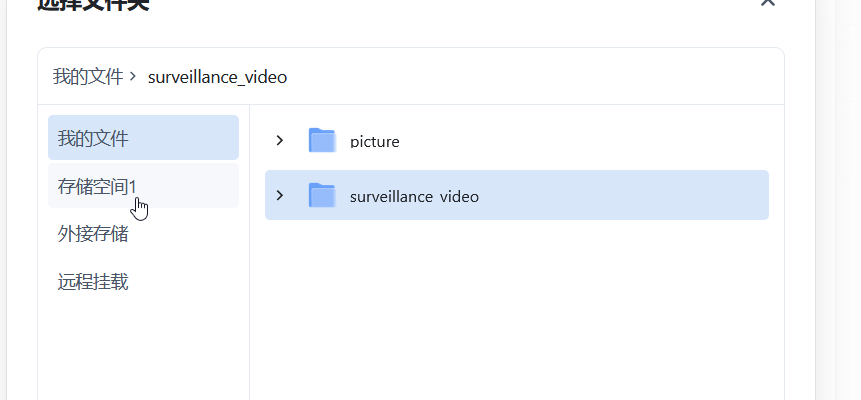The image size is (861, 400).
Task: Click the surveillance_video folder icon
Action: click(322, 195)
